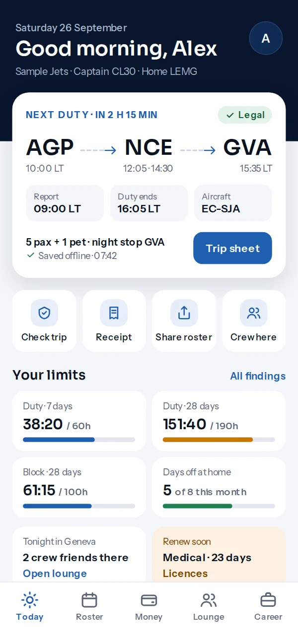
Task: Open the Crew here people icon
Action: [253, 313]
